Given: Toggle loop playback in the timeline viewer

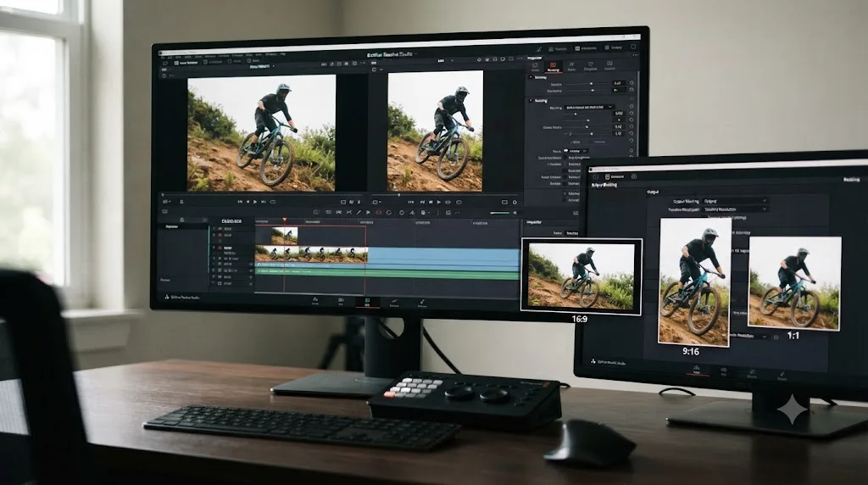Looking at the screenshot, I should tap(459, 202).
